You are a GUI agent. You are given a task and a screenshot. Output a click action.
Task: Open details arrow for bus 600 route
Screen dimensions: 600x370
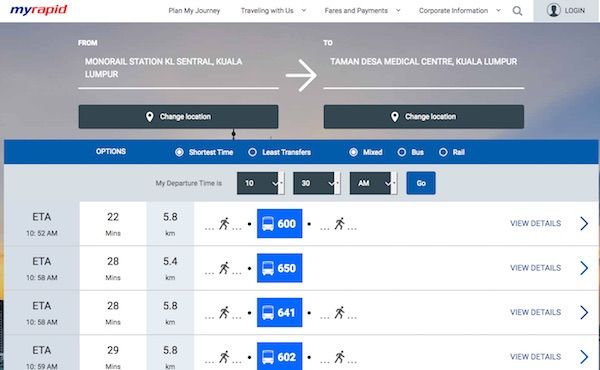[584, 223]
